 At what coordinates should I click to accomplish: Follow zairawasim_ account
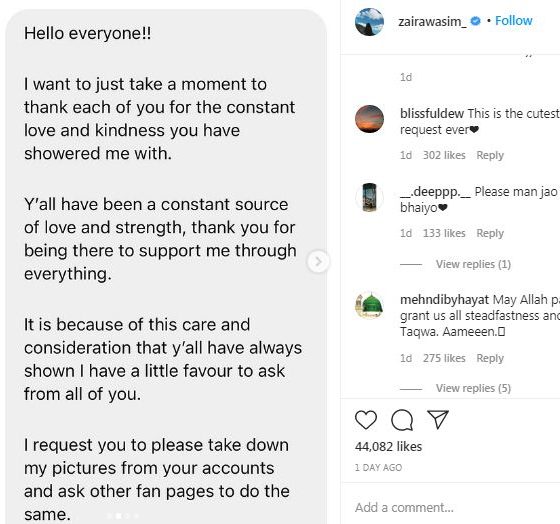pos(514,21)
